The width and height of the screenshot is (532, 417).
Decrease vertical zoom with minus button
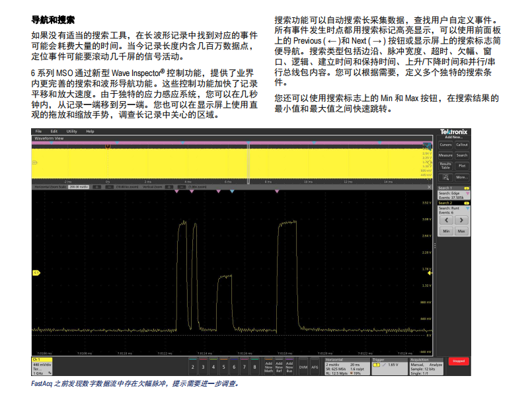[x=182, y=187]
